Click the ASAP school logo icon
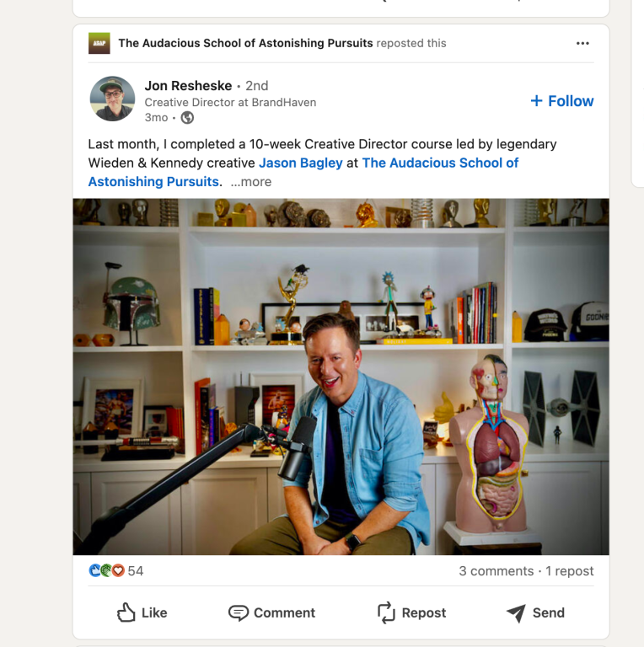 [99, 43]
